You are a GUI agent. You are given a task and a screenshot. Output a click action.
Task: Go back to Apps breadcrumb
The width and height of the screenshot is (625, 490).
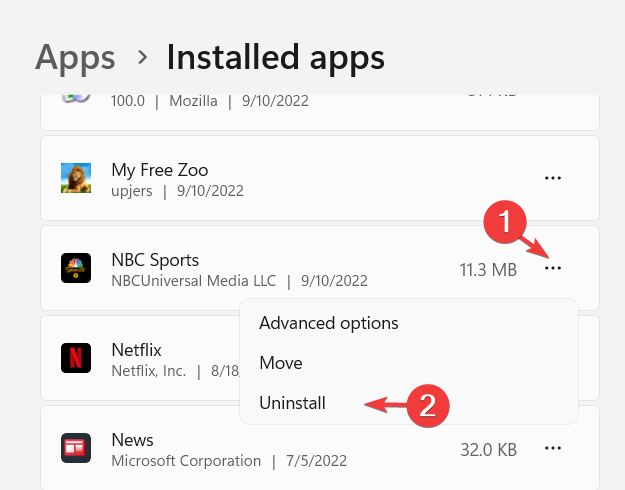pyautogui.click(x=75, y=59)
